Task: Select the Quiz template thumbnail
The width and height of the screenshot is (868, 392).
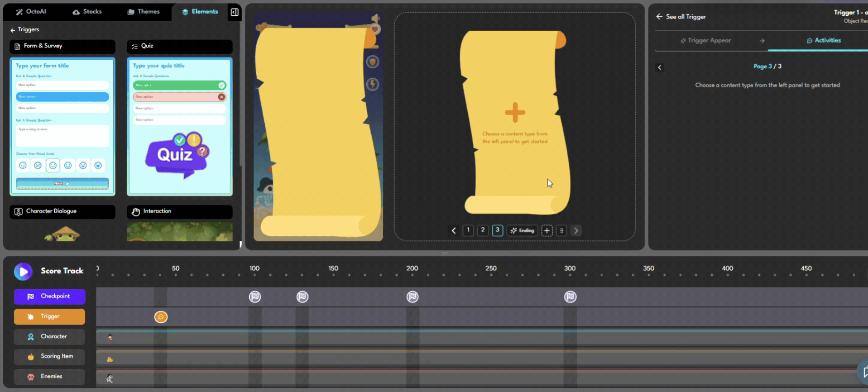Action: click(x=180, y=127)
